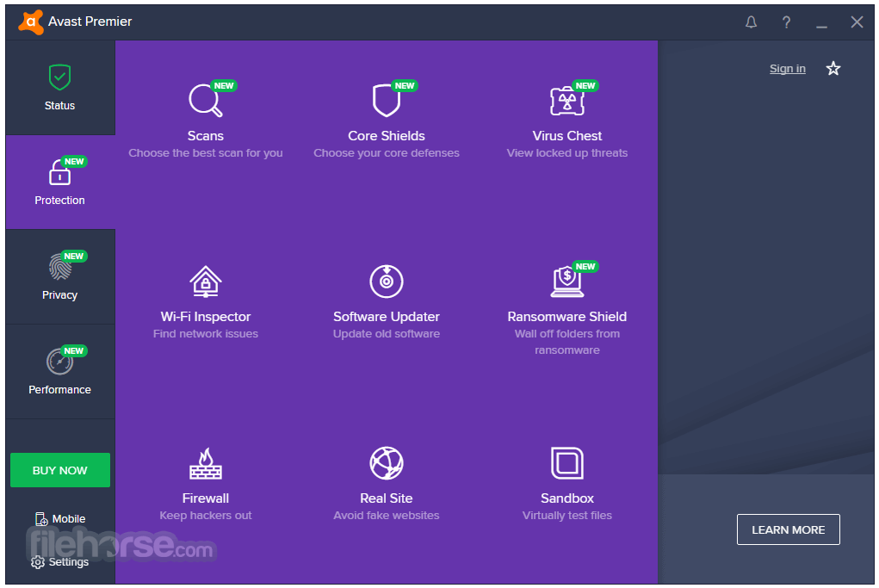Click 'Find network issues' text
879x588 pixels.
click(x=206, y=333)
